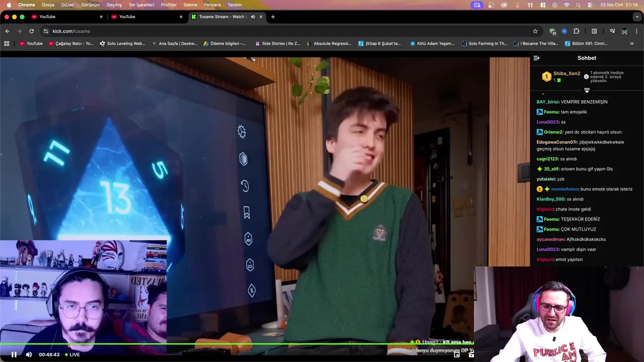Open the Yardım menu
Viewport: 644px width, 362px height.
click(234, 5)
